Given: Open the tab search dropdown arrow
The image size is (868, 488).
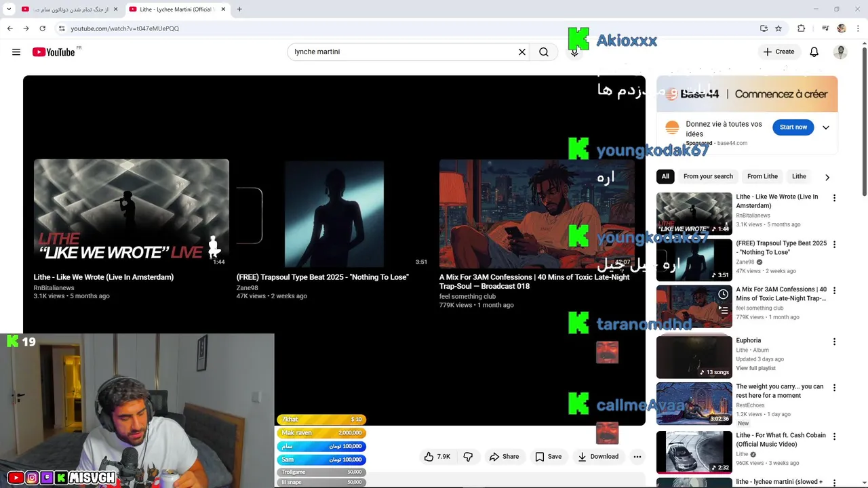Looking at the screenshot, I should [9, 9].
